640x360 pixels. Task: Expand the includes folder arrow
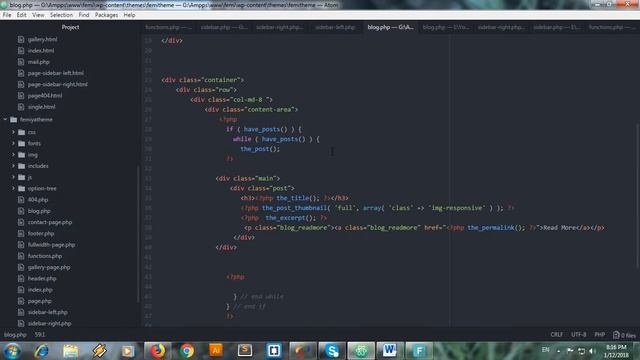tap(13, 166)
